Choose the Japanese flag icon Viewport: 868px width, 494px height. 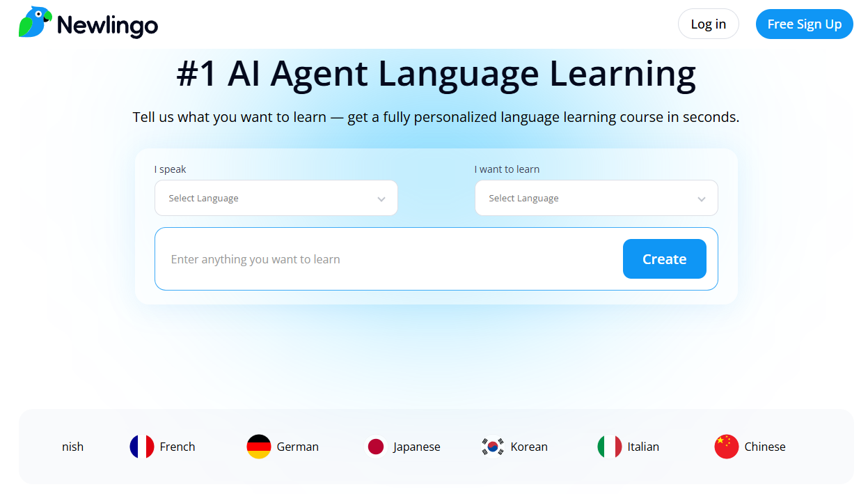pyautogui.click(x=376, y=447)
